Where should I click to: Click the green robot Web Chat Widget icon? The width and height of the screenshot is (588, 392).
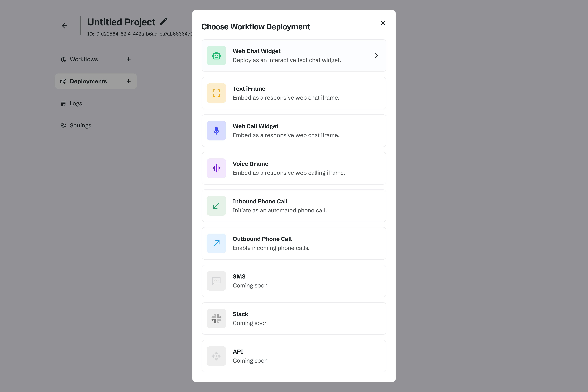216,56
